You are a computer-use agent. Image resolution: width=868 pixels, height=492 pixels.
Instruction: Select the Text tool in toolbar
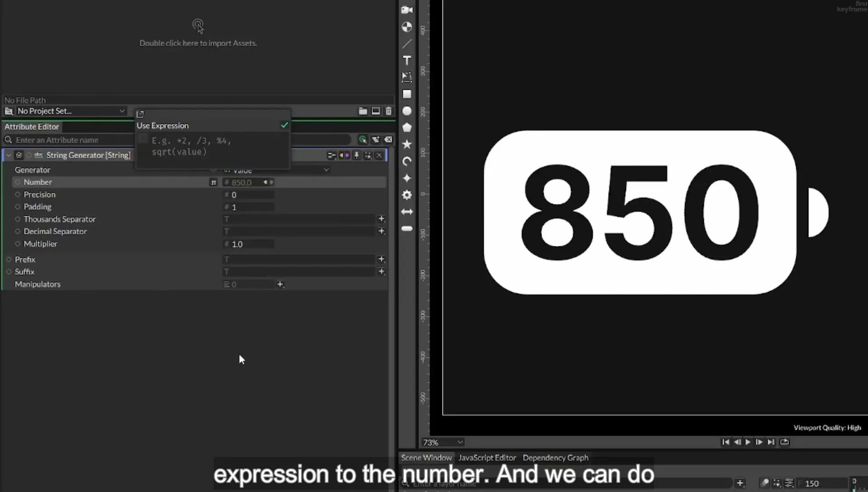(407, 61)
